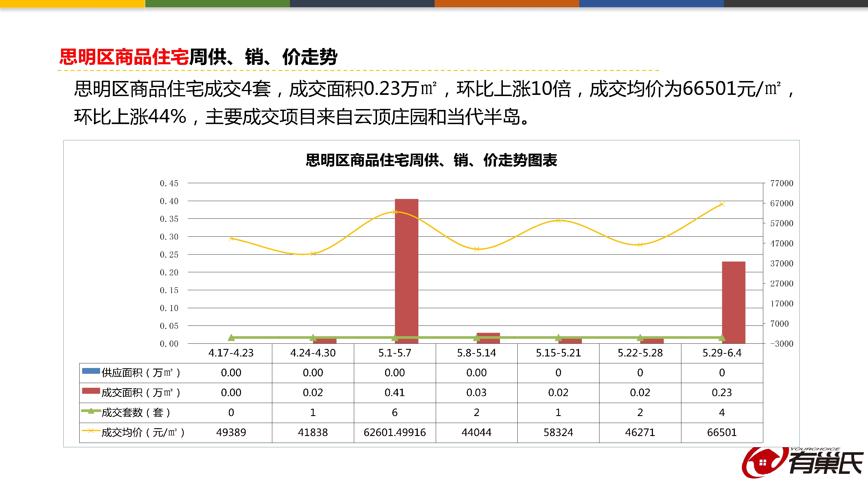The image size is (868, 482).
Task: Select the 49389 average price cell
Action: point(231,432)
